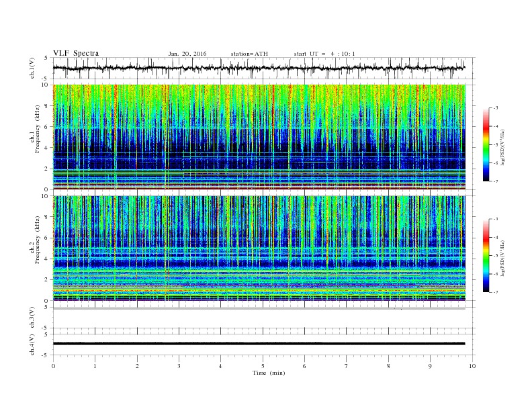532x411 pixels.
Task: Click the time axis tick label "5"
Action: click(x=263, y=366)
